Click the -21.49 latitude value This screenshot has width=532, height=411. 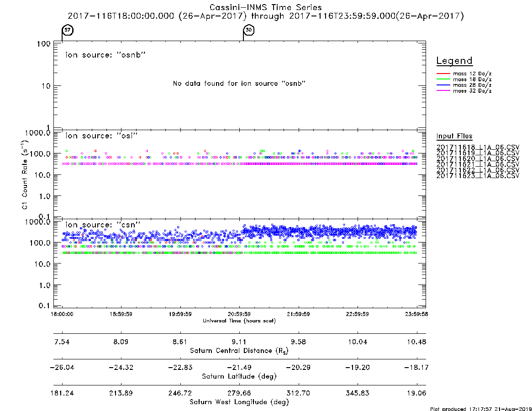239,368
